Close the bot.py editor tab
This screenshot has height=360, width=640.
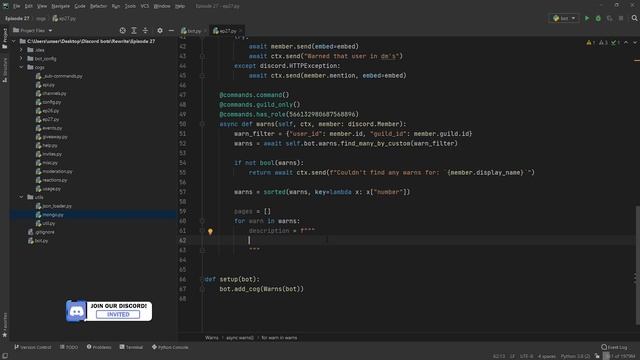[205, 31]
